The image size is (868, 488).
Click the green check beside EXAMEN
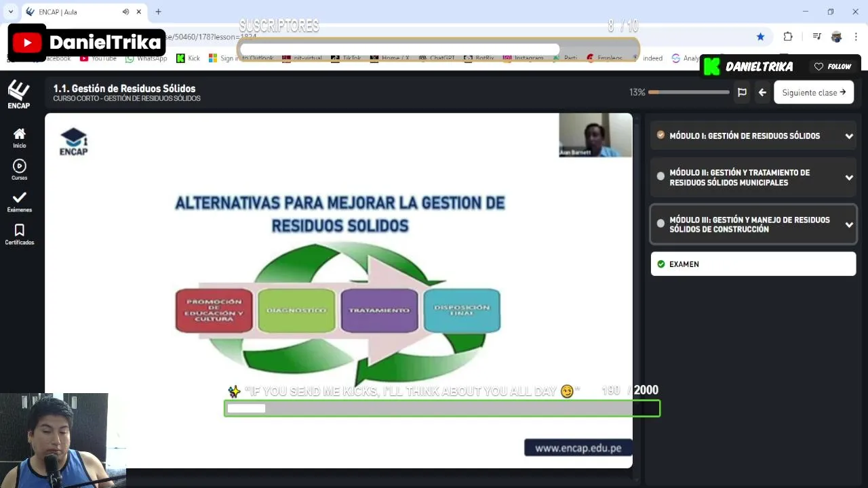pyautogui.click(x=661, y=264)
